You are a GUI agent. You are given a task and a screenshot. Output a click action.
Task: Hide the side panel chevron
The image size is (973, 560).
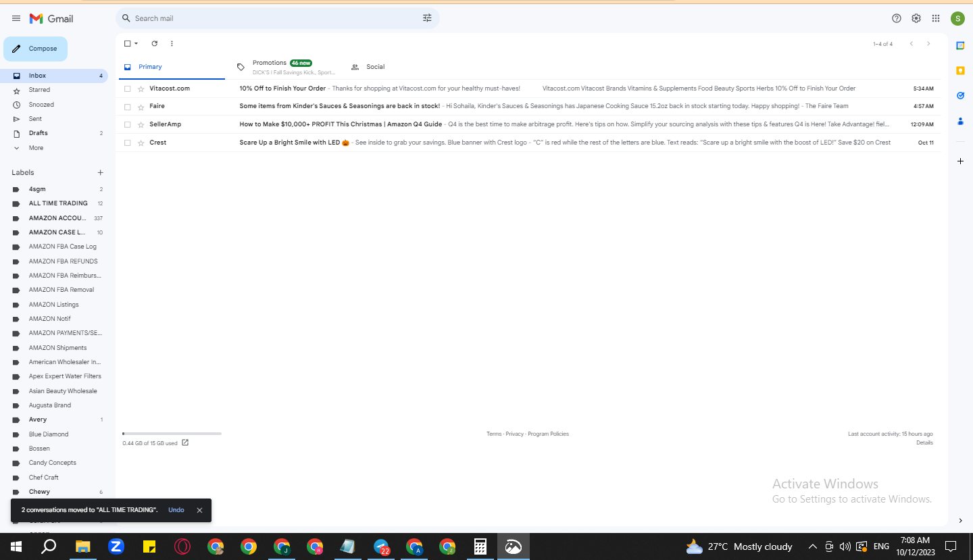[960, 520]
